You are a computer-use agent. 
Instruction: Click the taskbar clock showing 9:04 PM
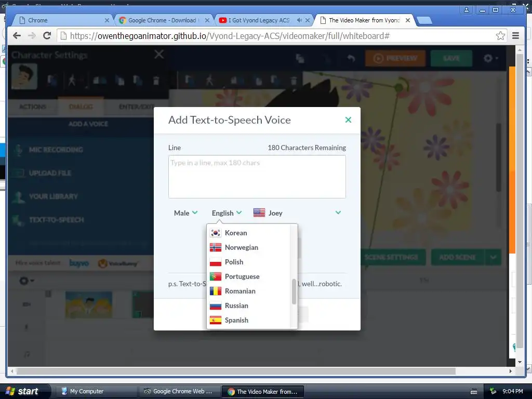[x=513, y=391]
